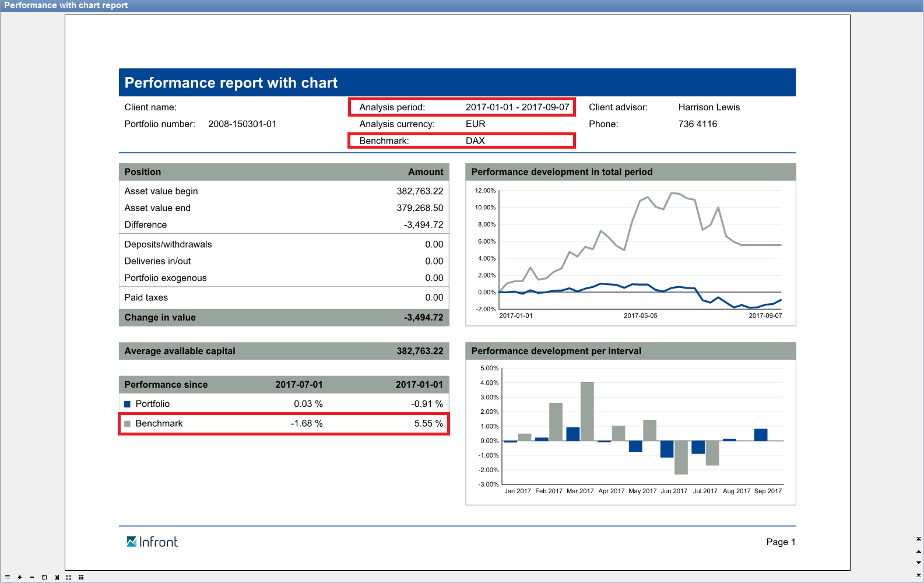The width and height of the screenshot is (924, 583).
Task: Switch to nine-page thumbnail grid view
Action: click(81, 577)
